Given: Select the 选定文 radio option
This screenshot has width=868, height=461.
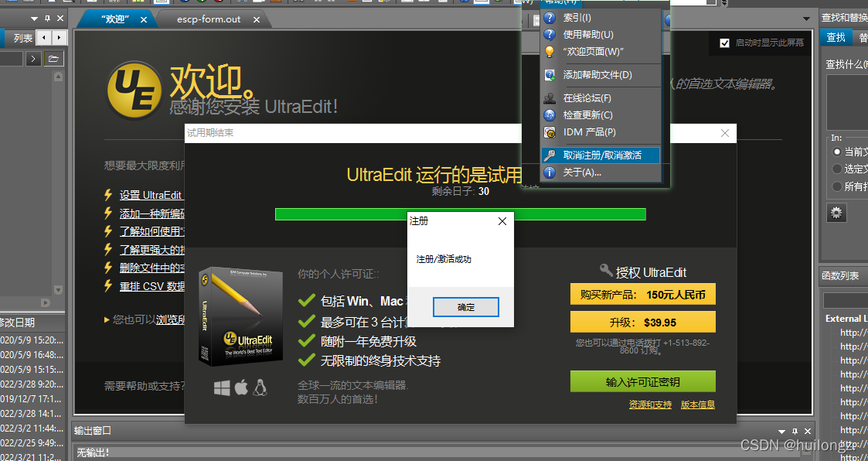Looking at the screenshot, I should [x=836, y=169].
